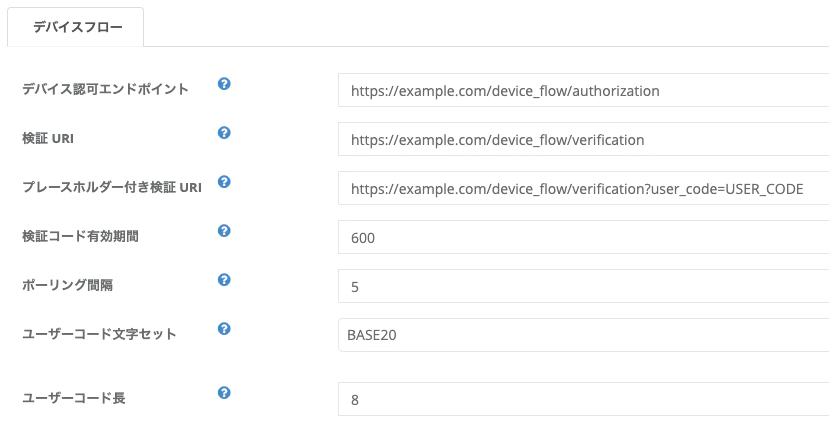Show help for プレースホルダー付き検証 URI
The width and height of the screenshot is (829, 424).
tap(224, 182)
